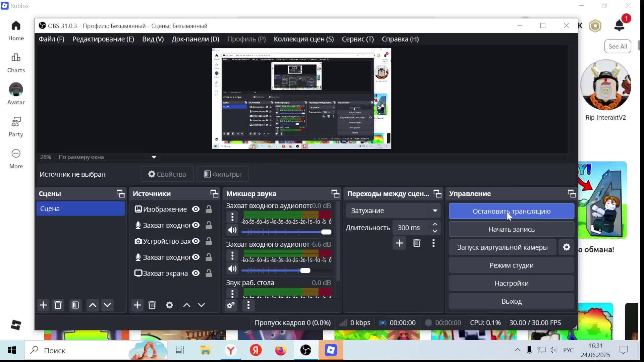Open source properties gear in Sources panel
Viewport: 644px width, 362px height.
point(169,305)
